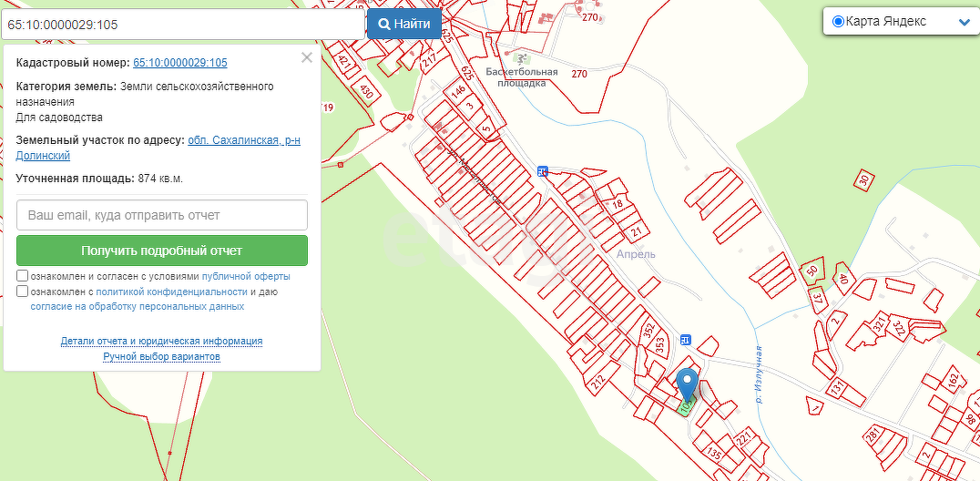Open cadastral number link 65:10:0000029:105
The height and width of the screenshot is (481, 980).
coord(180,63)
